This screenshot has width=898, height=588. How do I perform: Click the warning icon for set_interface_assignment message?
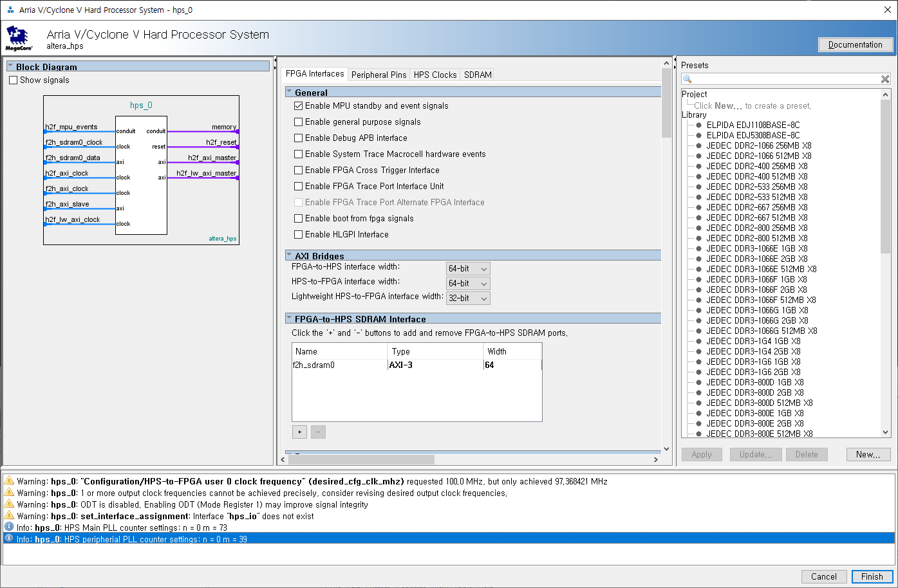tap(9, 516)
